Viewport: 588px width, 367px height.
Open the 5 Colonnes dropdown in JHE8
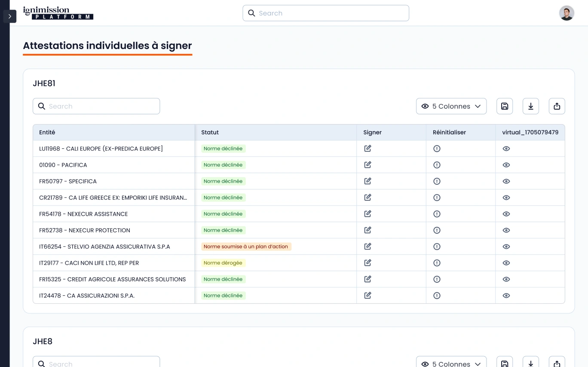click(x=451, y=363)
